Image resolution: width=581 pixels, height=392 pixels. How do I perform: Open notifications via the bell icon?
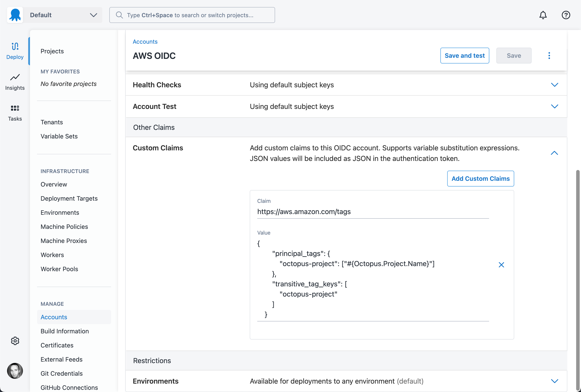(x=543, y=15)
